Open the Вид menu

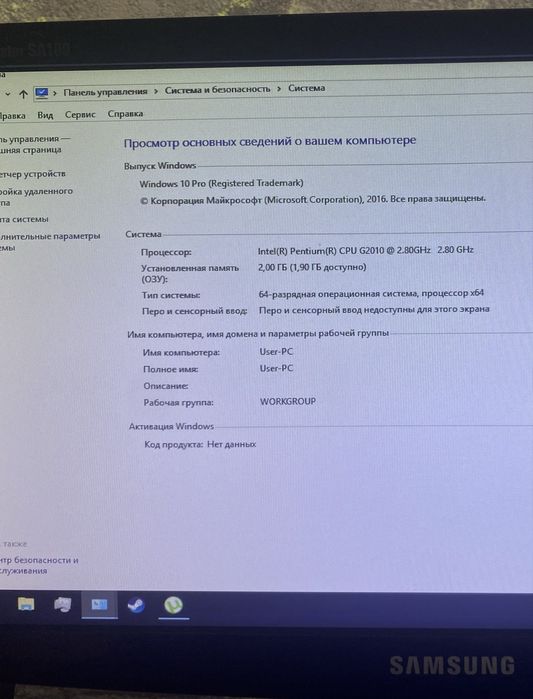click(x=45, y=115)
